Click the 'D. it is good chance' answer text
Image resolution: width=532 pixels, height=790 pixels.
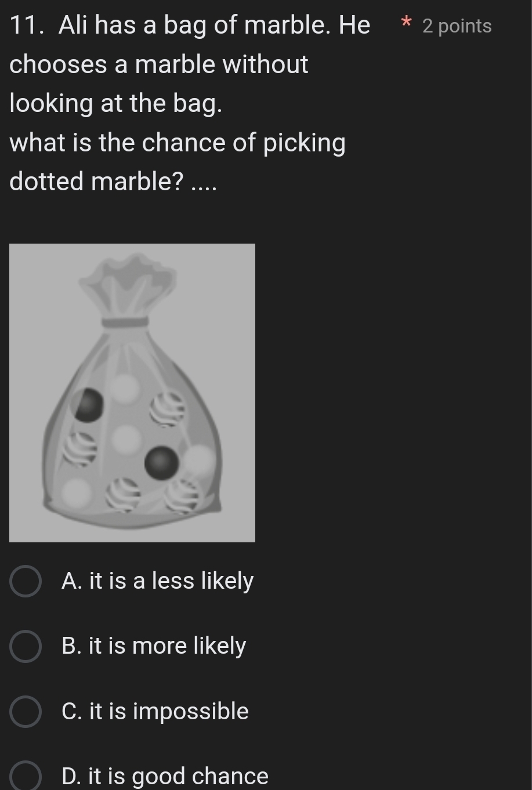pyautogui.click(x=165, y=776)
